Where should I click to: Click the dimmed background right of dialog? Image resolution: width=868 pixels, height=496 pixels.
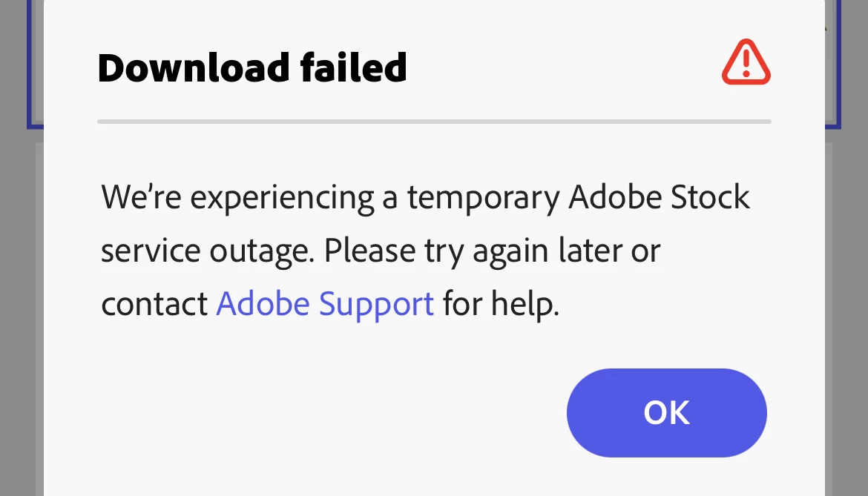[847, 297]
